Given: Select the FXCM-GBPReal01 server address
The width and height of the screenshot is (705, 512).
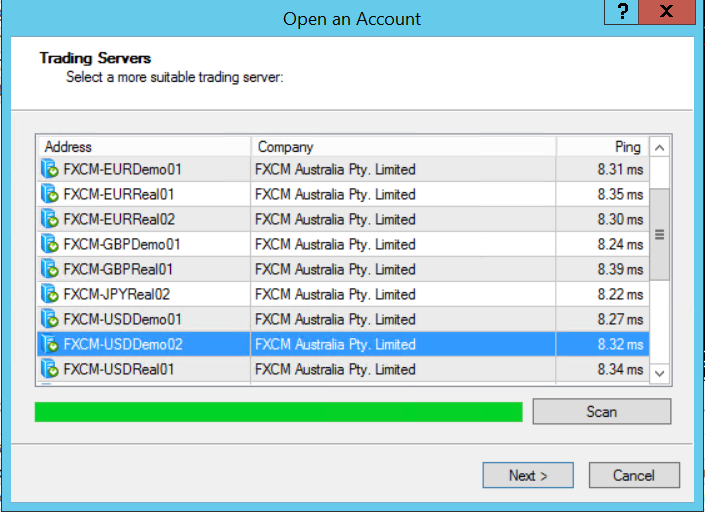Looking at the screenshot, I should tap(118, 269).
